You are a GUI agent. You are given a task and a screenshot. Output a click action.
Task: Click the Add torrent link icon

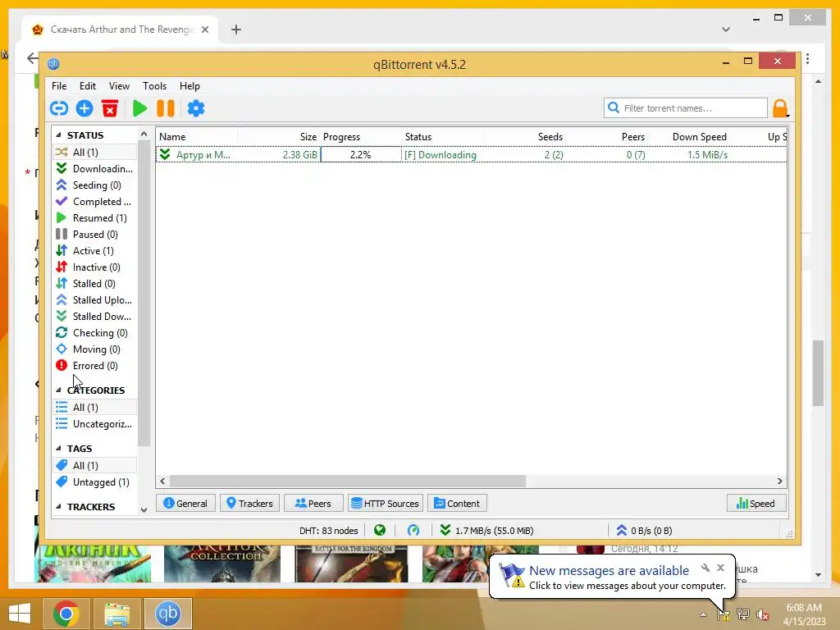coord(59,108)
